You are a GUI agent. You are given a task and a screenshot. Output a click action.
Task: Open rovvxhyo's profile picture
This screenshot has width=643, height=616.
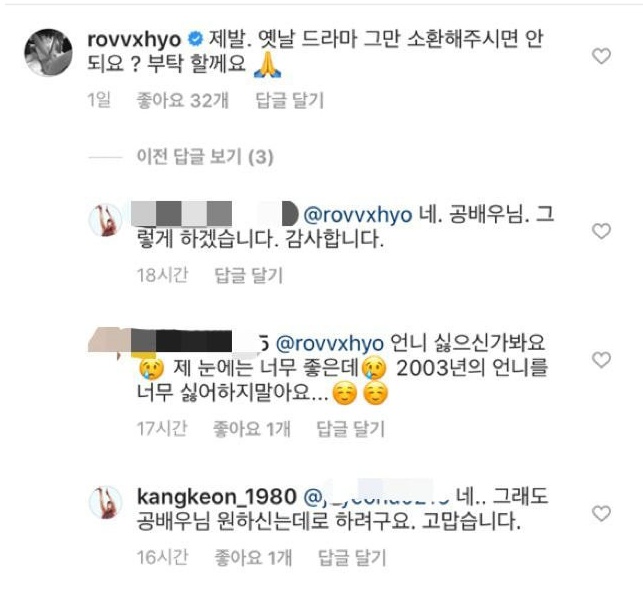coord(48,52)
